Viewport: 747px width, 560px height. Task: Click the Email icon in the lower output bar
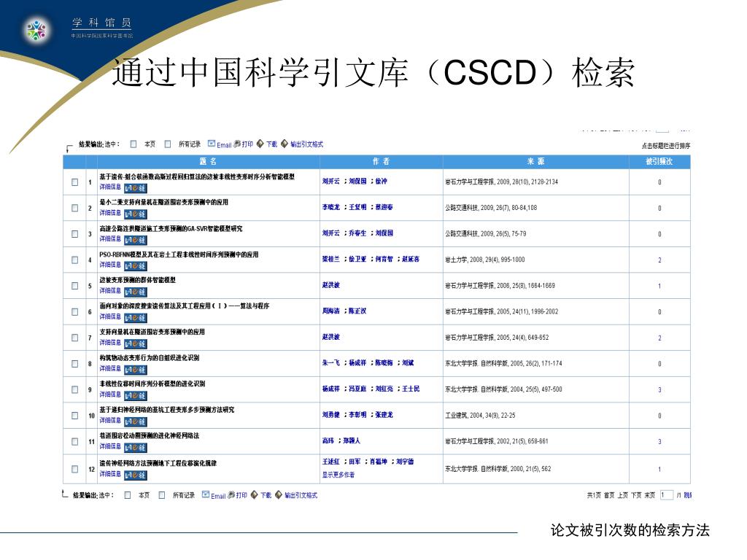click(206, 495)
